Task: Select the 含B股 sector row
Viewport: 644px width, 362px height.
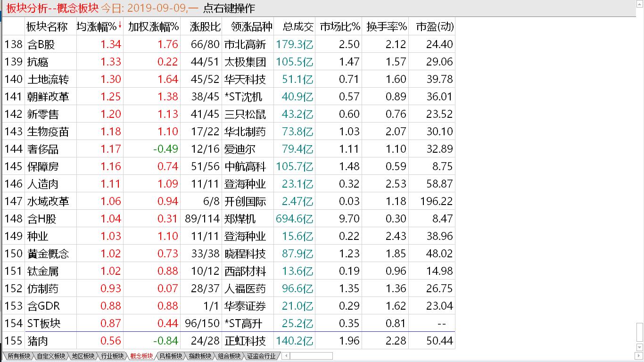Action: tap(229, 44)
